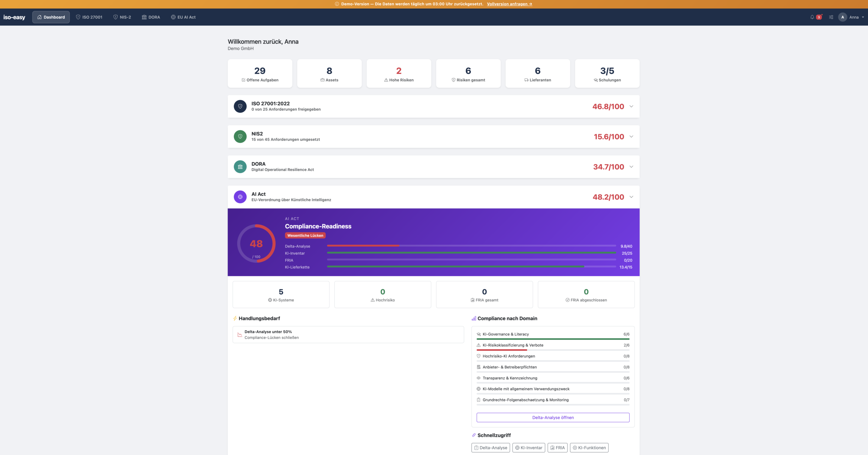Open the NIS-2 section from the navigation bar
Screen dimensions: 868x455
click(122, 17)
